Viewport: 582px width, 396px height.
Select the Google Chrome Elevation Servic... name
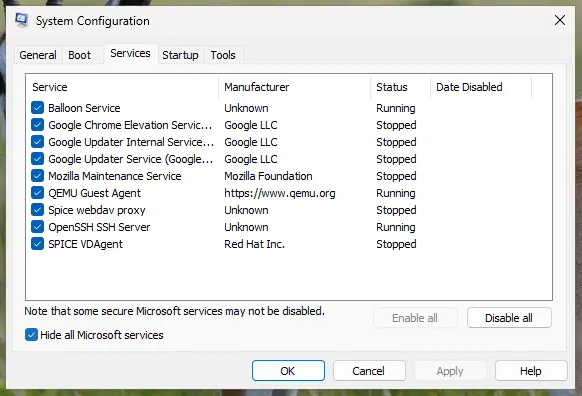pos(130,125)
